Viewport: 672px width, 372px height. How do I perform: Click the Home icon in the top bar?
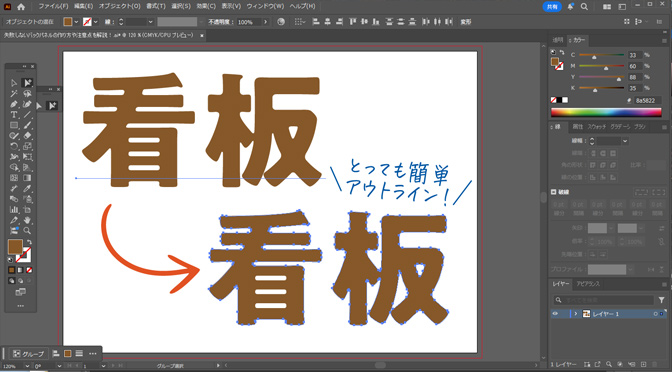pos(21,7)
